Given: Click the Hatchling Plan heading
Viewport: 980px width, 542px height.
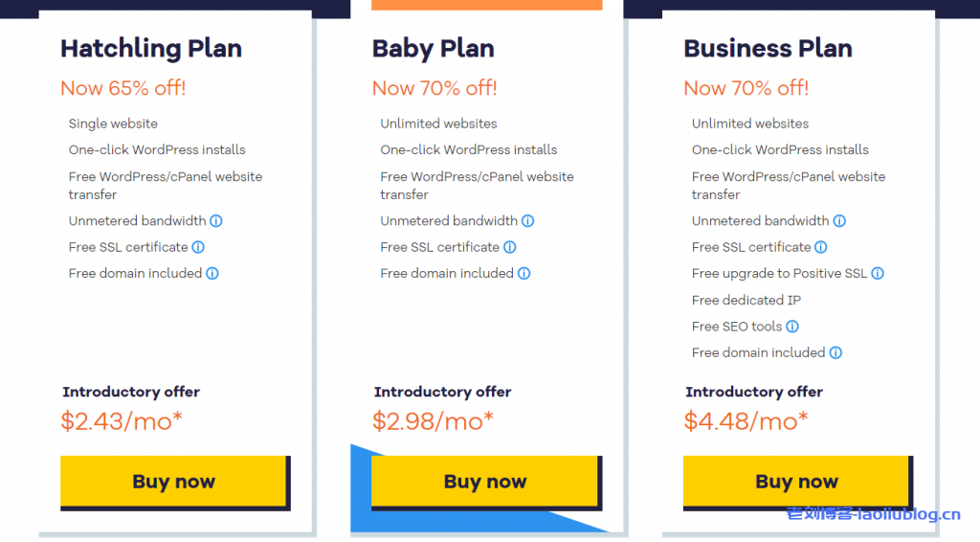Looking at the screenshot, I should click(x=151, y=49).
